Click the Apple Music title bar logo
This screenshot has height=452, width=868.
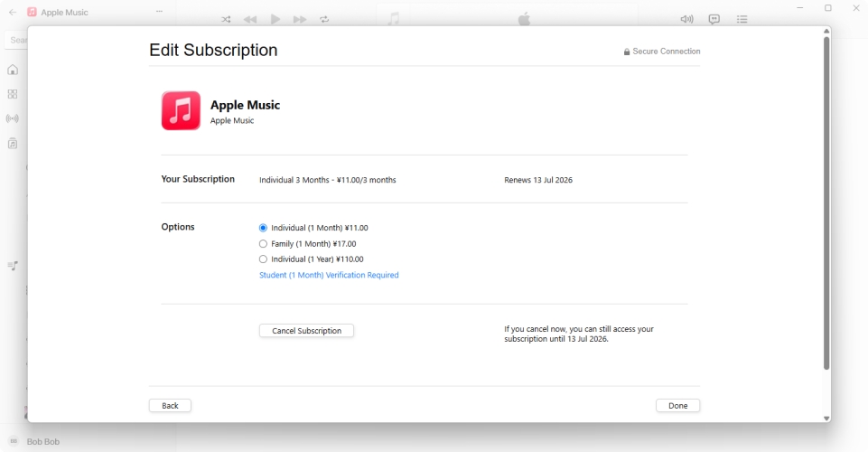click(33, 12)
